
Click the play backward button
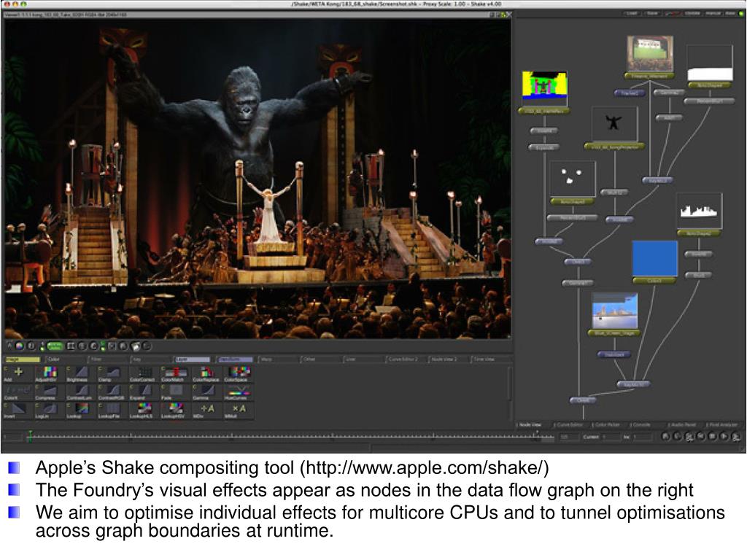click(x=701, y=436)
